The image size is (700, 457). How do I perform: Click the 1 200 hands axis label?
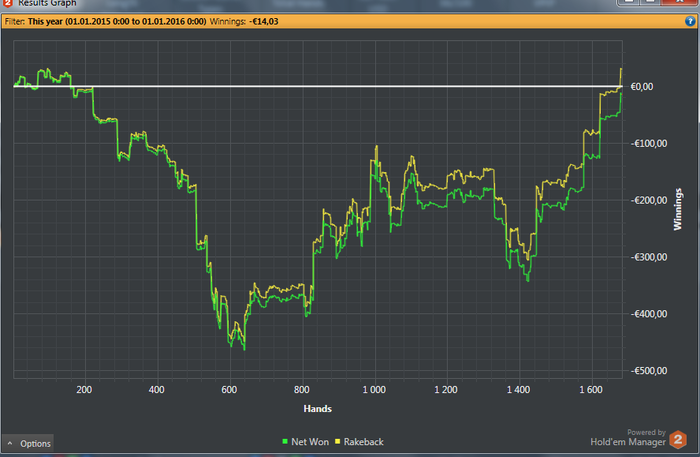pos(446,390)
